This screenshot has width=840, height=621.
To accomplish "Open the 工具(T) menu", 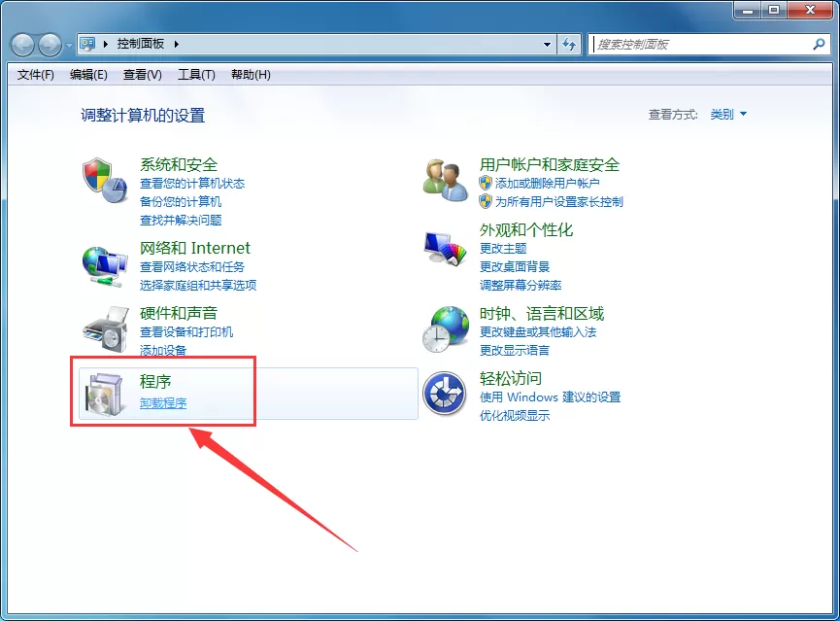I will pyautogui.click(x=196, y=75).
